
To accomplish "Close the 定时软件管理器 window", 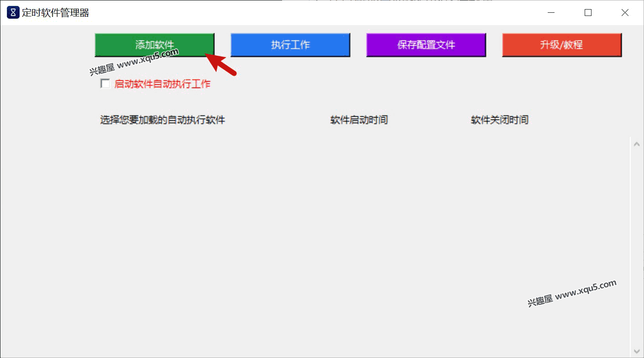I will [625, 13].
